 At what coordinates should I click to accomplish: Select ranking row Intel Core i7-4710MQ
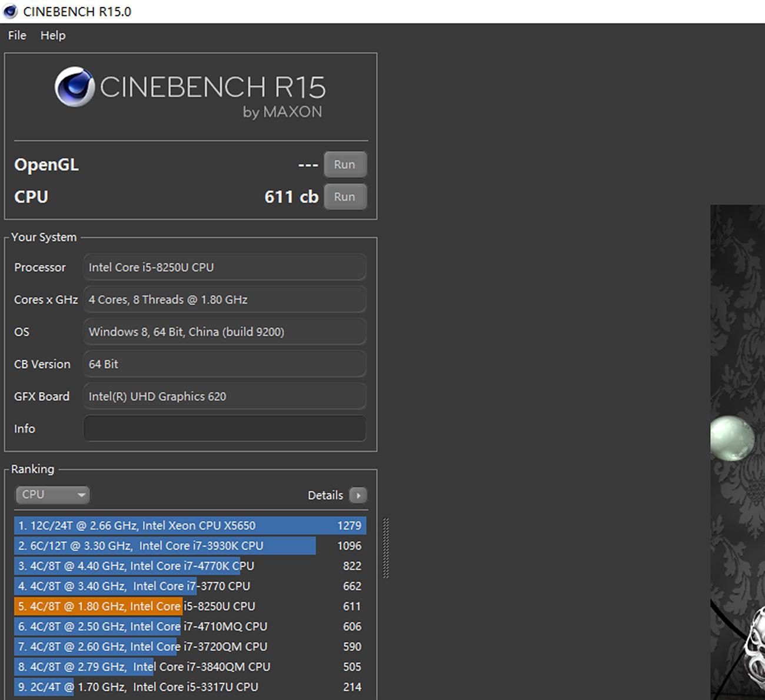point(190,626)
